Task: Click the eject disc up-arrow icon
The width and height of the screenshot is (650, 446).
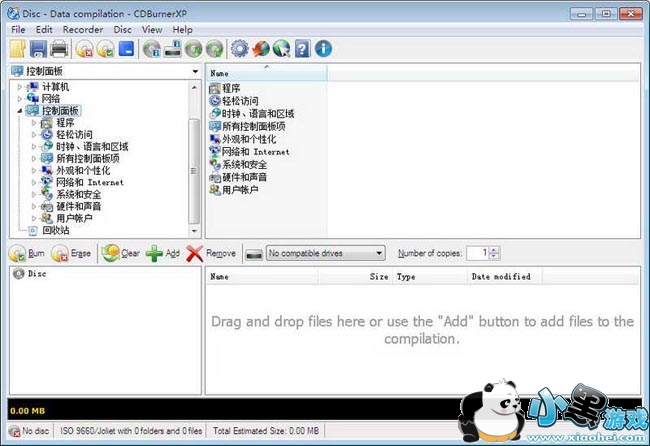Action: [x=214, y=49]
